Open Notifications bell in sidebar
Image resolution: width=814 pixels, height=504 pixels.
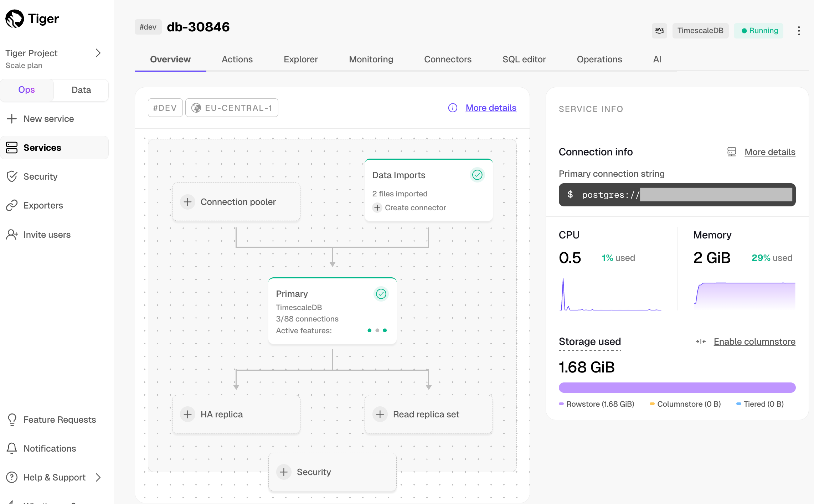[12, 448]
